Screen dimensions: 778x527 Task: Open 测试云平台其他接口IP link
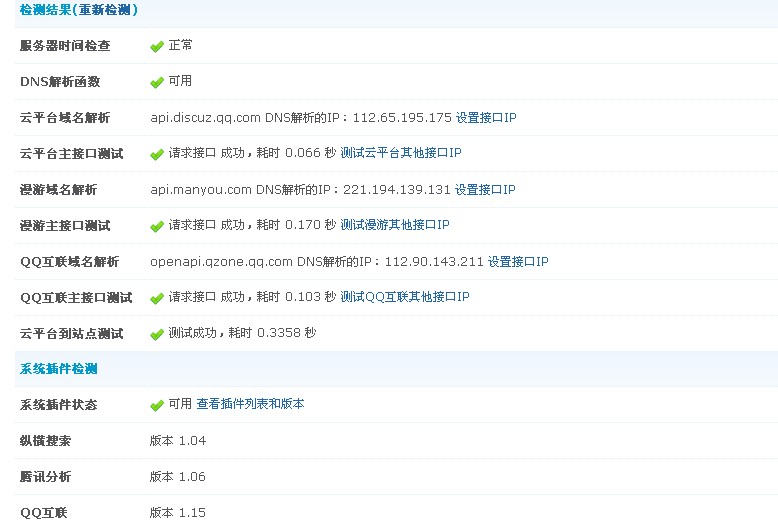[401, 153]
